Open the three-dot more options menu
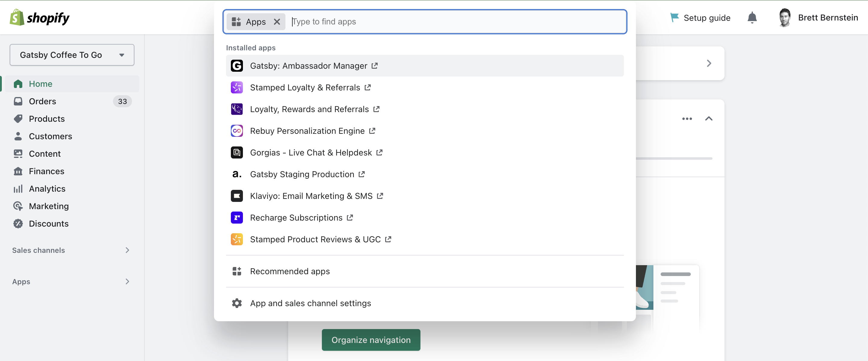The width and height of the screenshot is (868, 361). (x=687, y=118)
